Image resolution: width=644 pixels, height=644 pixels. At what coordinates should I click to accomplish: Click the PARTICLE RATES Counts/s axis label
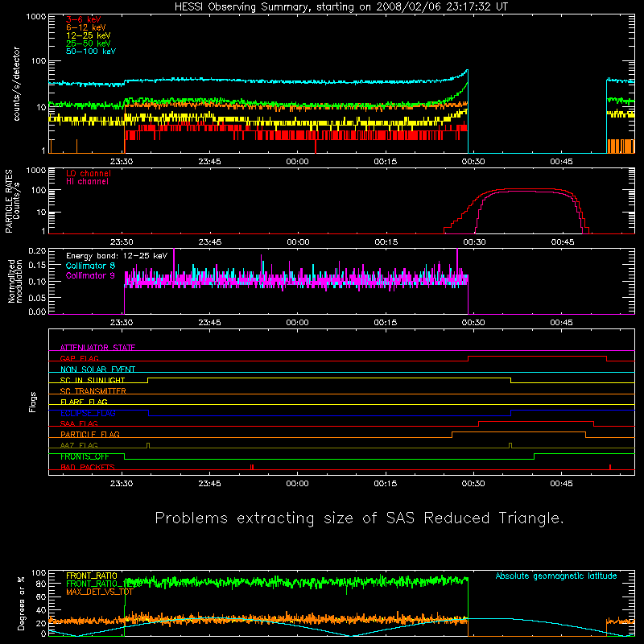(x=12, y=201)
